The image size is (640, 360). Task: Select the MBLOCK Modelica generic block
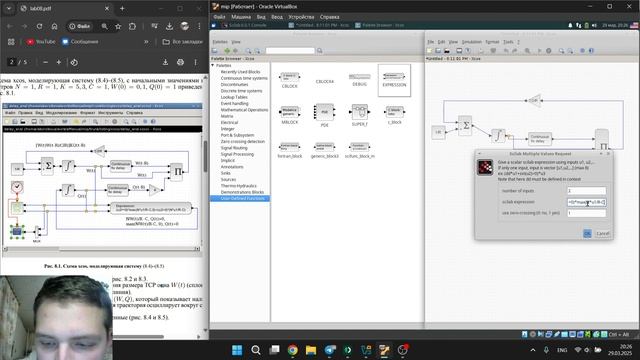tap(290, 114)
